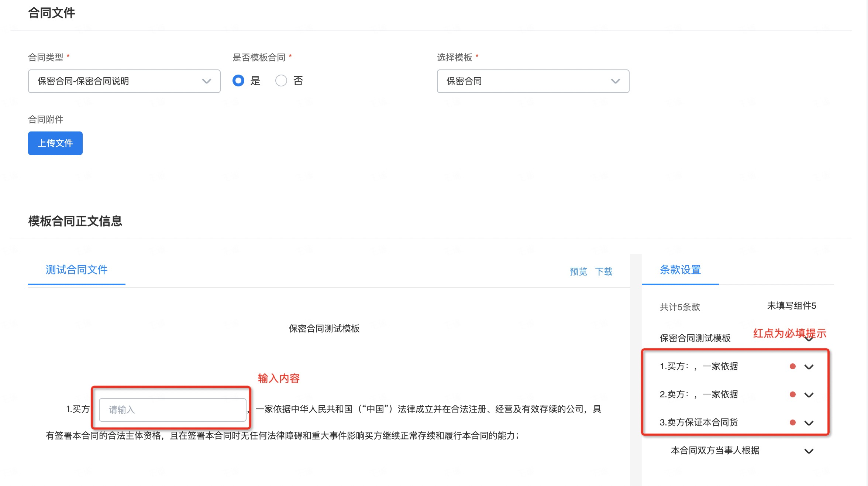The image size is (868, 486).
Task: Click the red required dot beside 2.卖方
Action: click(792, 394)
